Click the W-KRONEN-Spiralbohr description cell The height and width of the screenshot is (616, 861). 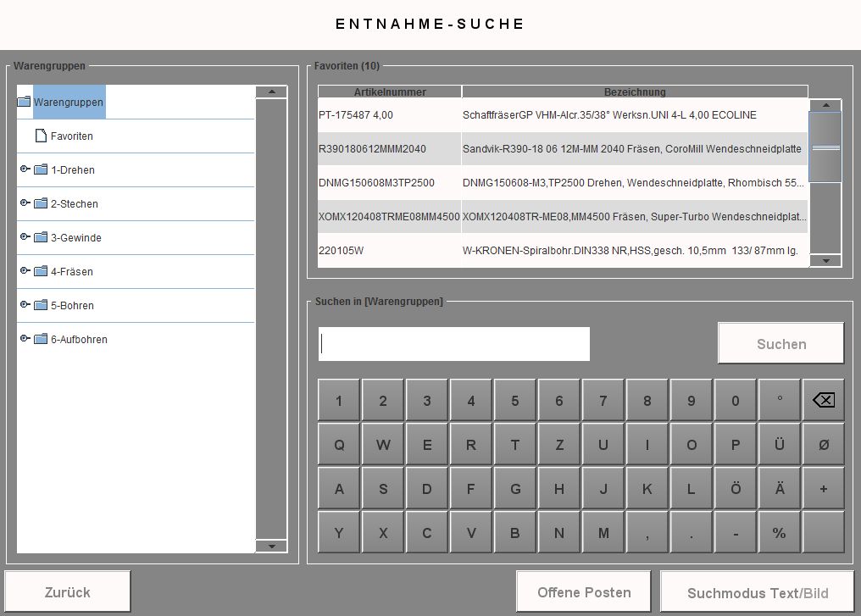[635, 250]
